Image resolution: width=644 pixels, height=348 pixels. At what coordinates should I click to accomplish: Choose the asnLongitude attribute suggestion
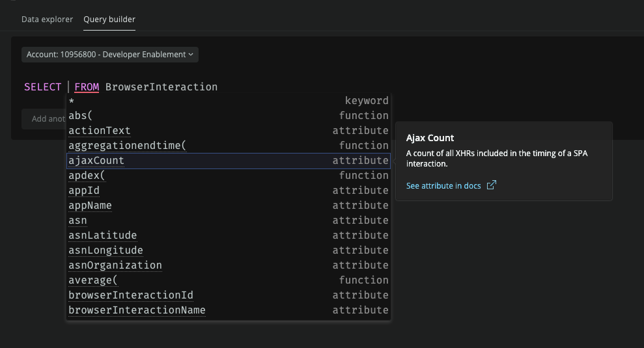[229, 250]
